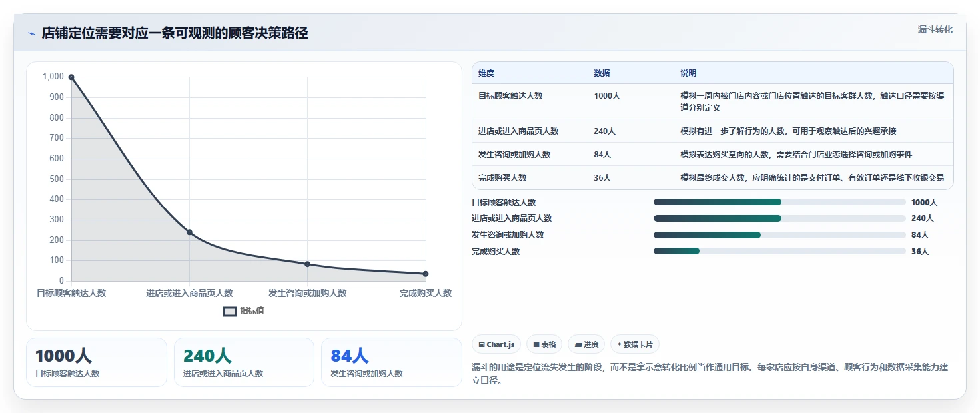This screenshot has width=980, height=413.
Task: Click the description starting 模拟表达购买意向的人数
Action: (796, 155)
